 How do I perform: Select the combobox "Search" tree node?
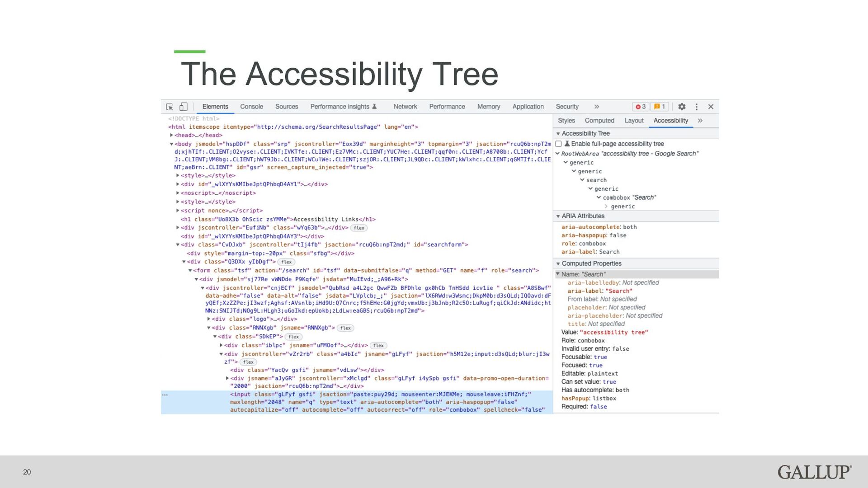pos(629,197)
